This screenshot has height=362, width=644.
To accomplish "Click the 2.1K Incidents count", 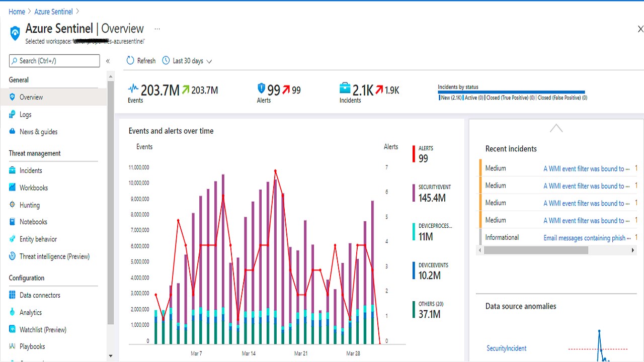I will point(363,90).
